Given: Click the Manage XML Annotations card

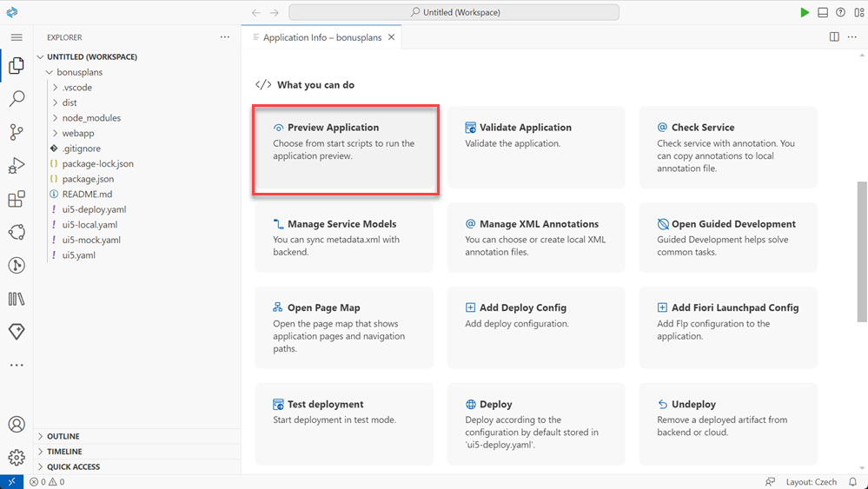Looking at the screenshot, I should tap(536, 237).
